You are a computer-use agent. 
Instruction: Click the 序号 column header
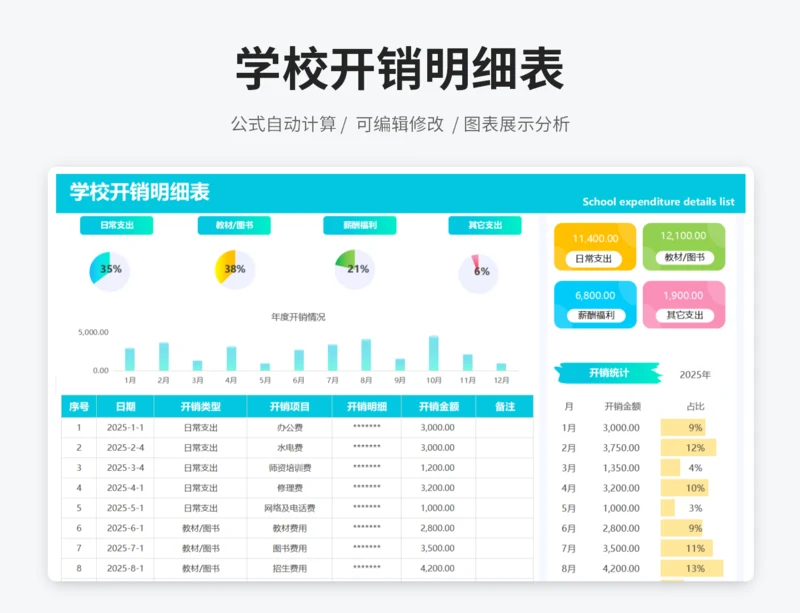[x=79, y=407]
